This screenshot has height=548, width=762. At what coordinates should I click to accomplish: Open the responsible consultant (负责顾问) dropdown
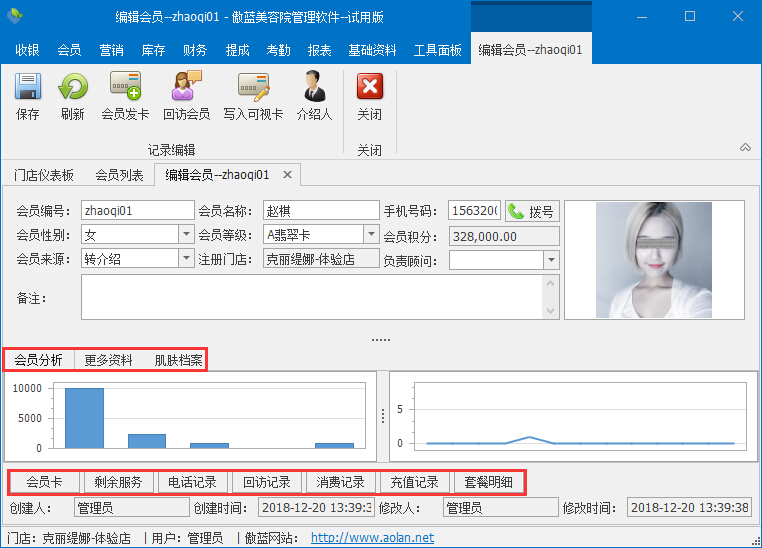click(550, 260)
